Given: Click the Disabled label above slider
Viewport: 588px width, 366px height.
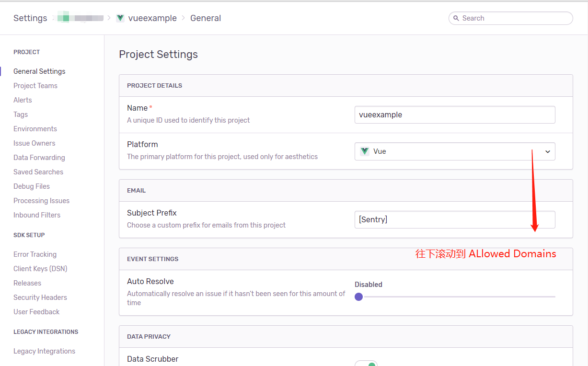Looking at the screenshot, I should pos(369,285).
